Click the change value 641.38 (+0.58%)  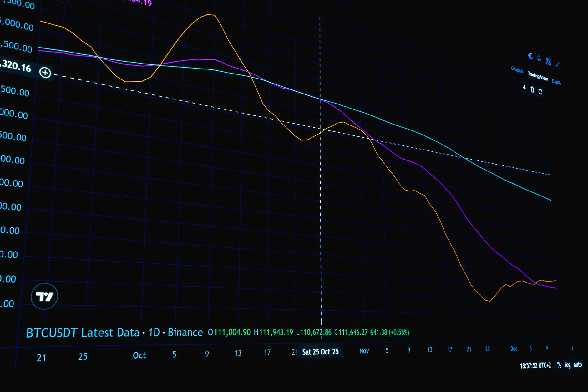point(390,332)
